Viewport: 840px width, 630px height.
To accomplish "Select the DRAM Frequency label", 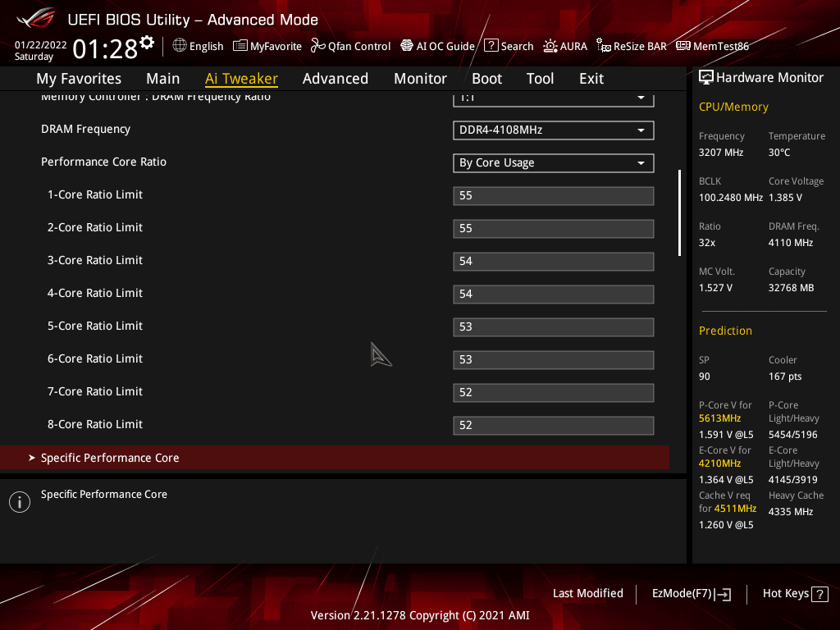I will coord(85,129).
